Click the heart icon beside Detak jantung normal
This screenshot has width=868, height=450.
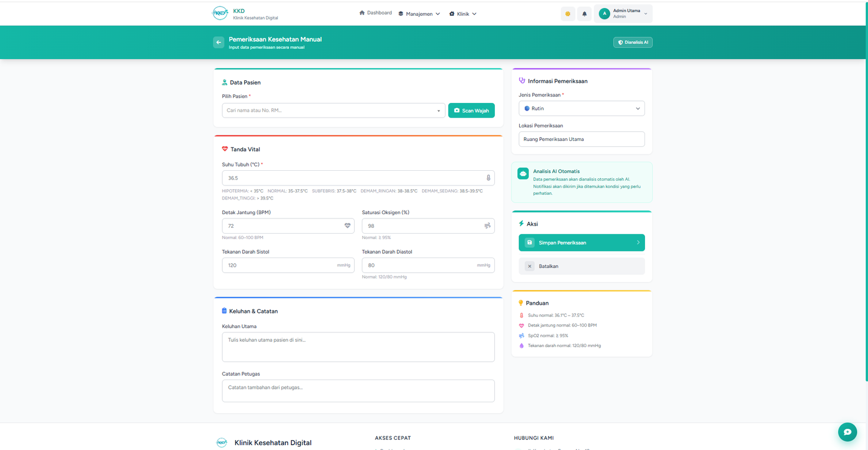pyautogui.click(x=521, y=325)
